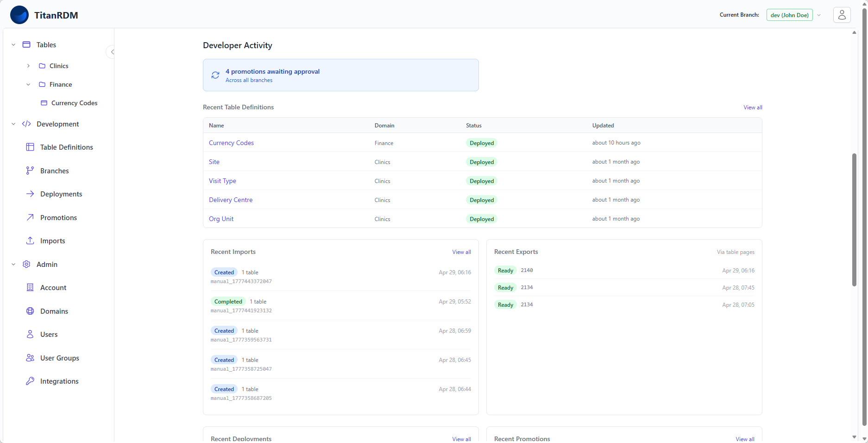View all Recent Table Definitions

pos(753,107)
